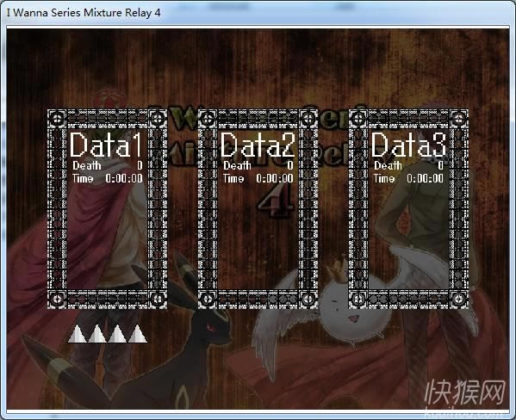Click the Death count under Data1
516x420 pixels.
point(108,165)
